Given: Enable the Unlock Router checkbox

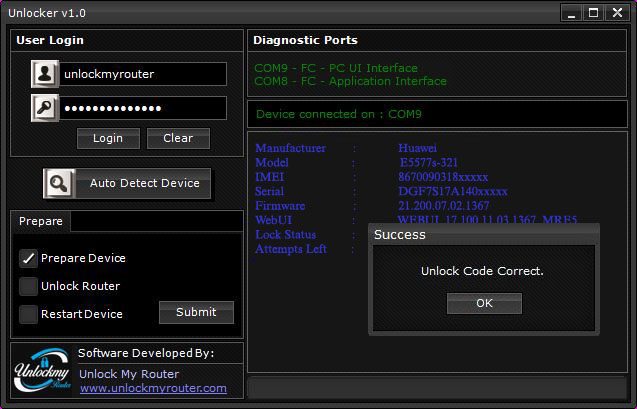Looking at the screenshot, I should 28,286.
